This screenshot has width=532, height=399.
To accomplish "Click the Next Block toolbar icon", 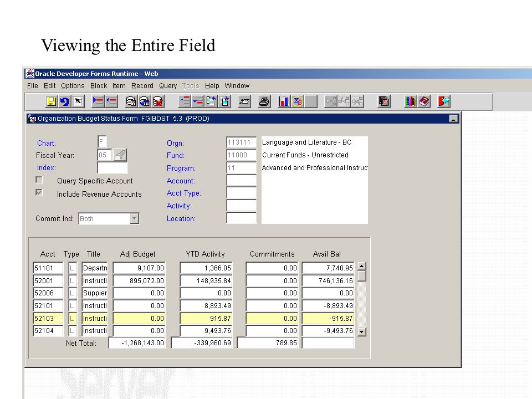I will [224, 101].
